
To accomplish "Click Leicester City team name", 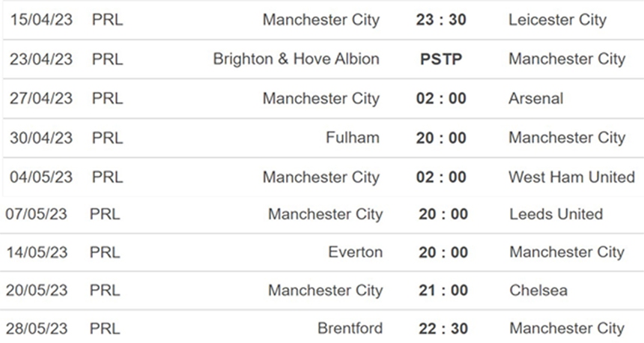I will [x=557, y=19].
